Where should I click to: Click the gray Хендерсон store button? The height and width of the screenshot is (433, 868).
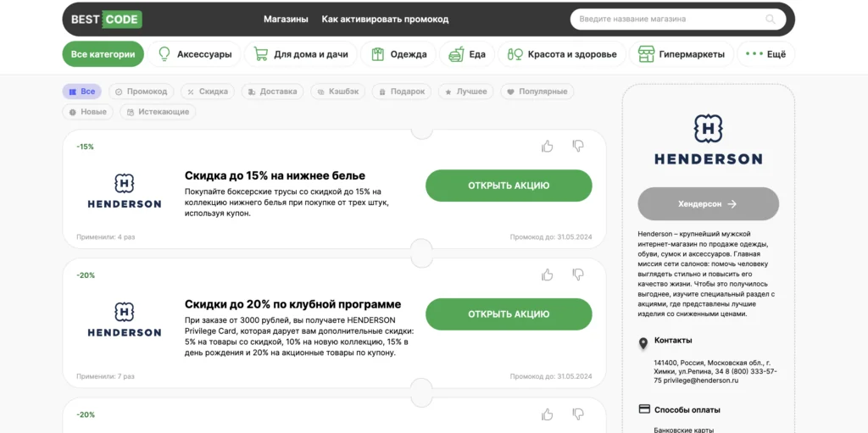[x=708, y=203]
